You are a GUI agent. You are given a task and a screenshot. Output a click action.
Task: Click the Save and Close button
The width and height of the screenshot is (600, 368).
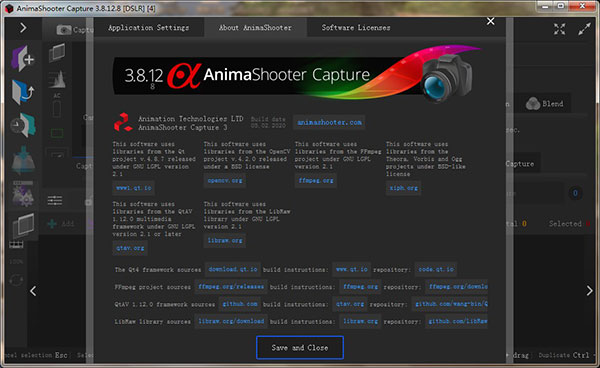tap(300, 348)
